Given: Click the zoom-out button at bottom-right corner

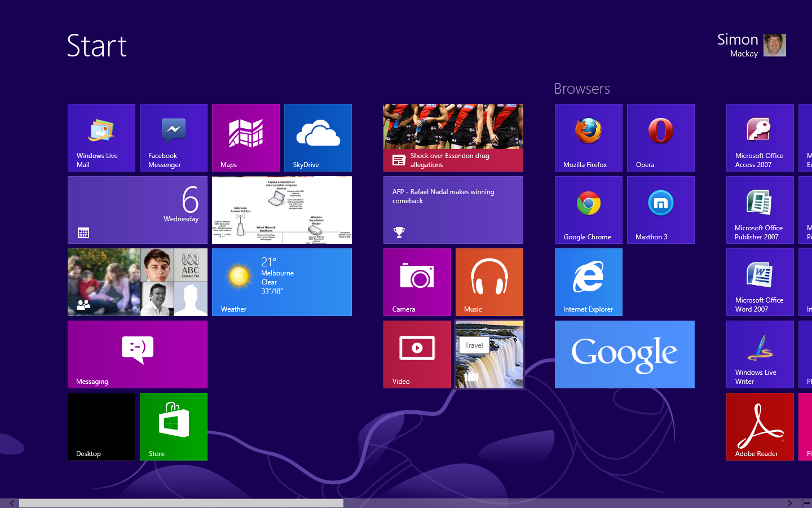Looking at the screenshot, I should (806, 503).
